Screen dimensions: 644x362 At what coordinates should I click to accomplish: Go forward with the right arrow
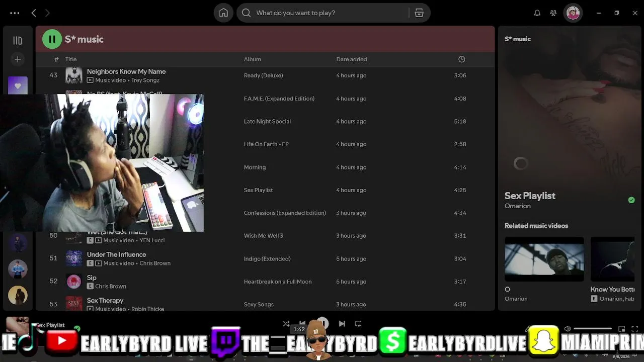pyautogui.click(x=47, y=13)
